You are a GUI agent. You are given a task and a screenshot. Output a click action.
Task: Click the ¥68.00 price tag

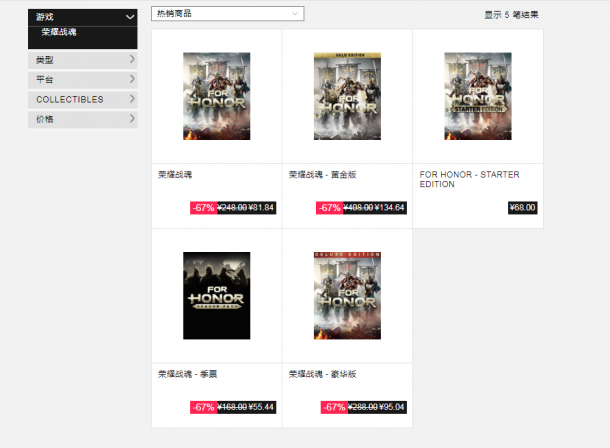pos(522,208)
